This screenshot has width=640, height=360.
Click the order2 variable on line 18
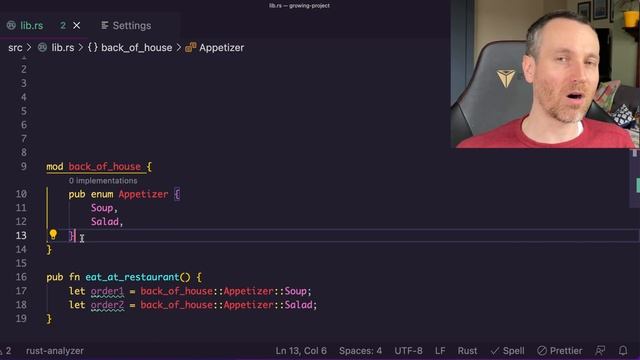(x=107, y=305)
